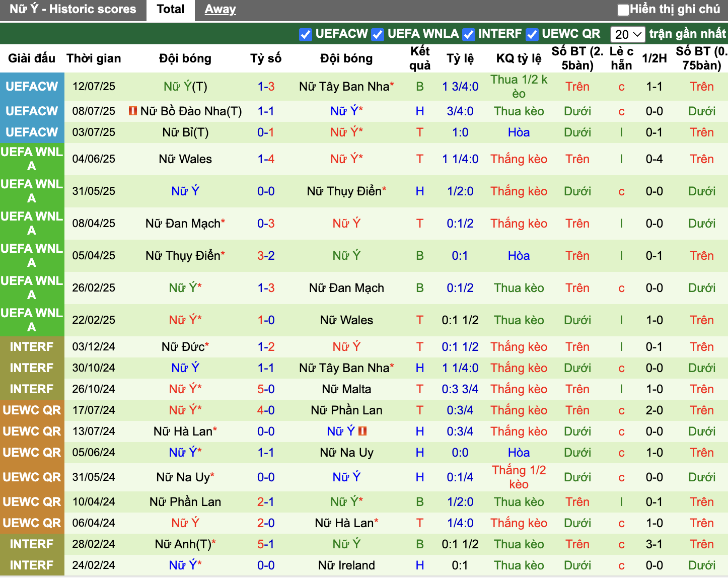The height and width of the screenshot is (578, 728).
Task: Click the 0:3 3/4 odds against Nữ Malta
Action: click(x=460, y=389)
